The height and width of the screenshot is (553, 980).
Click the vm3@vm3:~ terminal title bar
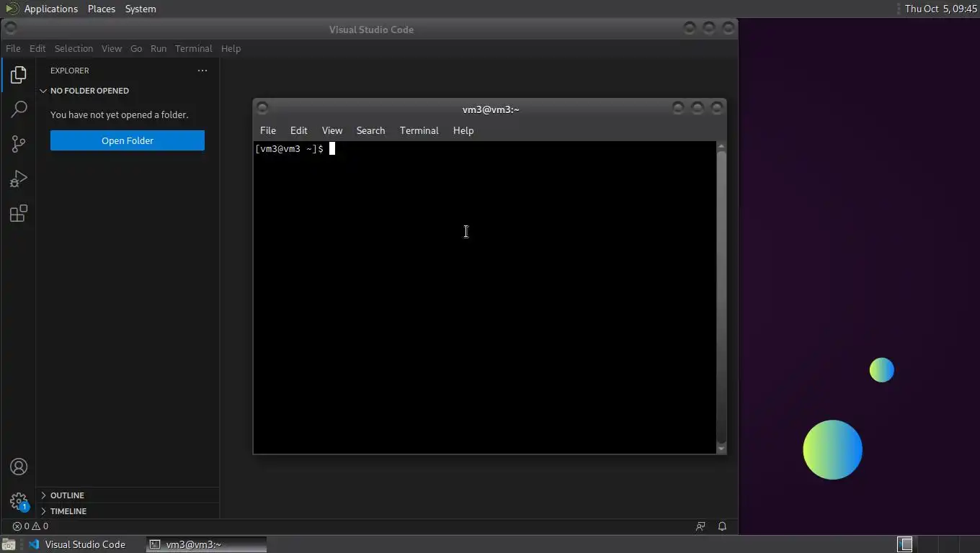(490, 109)
